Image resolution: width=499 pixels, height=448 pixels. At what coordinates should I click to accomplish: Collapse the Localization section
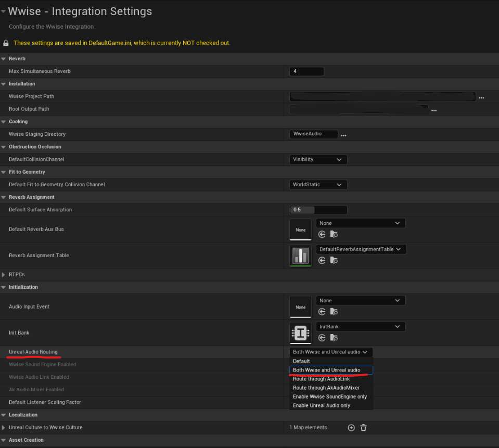click(x=4, y=415)
